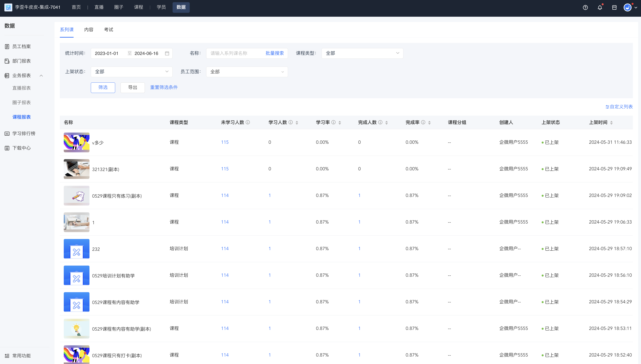The image size is (641, 364).
Task: Sort table by 学习率 column
Action: click(339, 122)
